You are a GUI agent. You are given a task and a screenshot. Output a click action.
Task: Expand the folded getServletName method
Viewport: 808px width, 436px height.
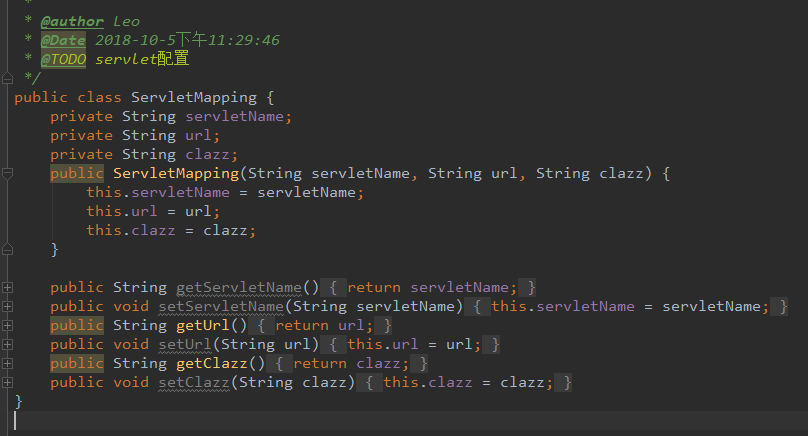click(x=7, y=288)
